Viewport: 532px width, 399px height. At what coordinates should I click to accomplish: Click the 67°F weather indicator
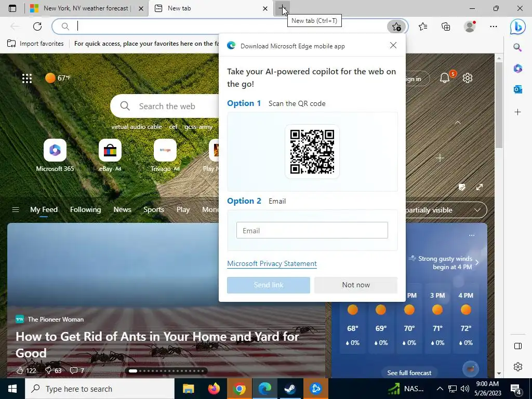58,78
